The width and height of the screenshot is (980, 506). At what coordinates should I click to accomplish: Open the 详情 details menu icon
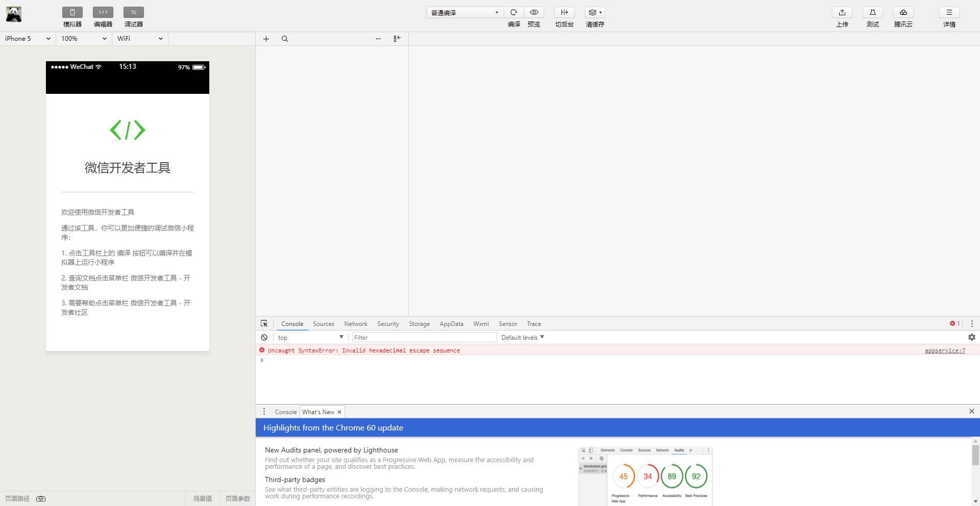949,12
